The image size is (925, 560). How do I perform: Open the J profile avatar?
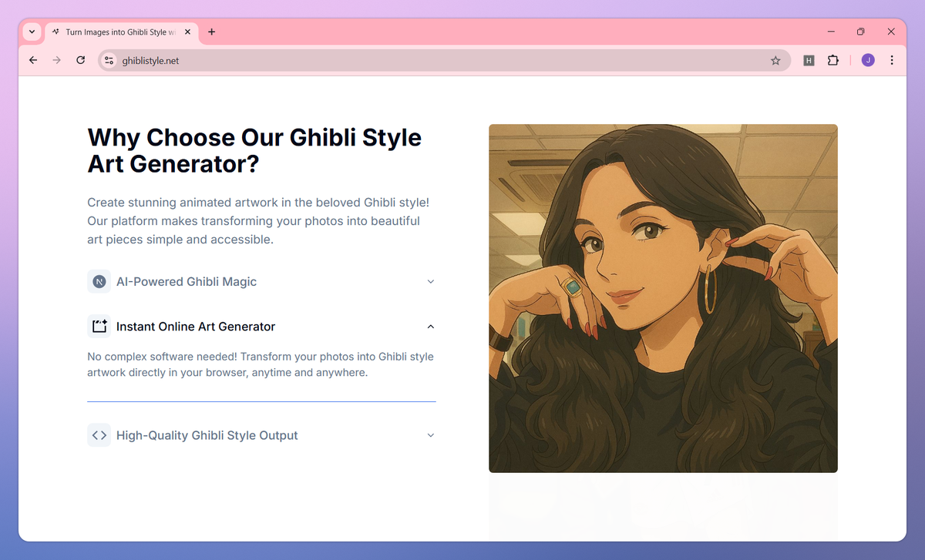(867, 59)
